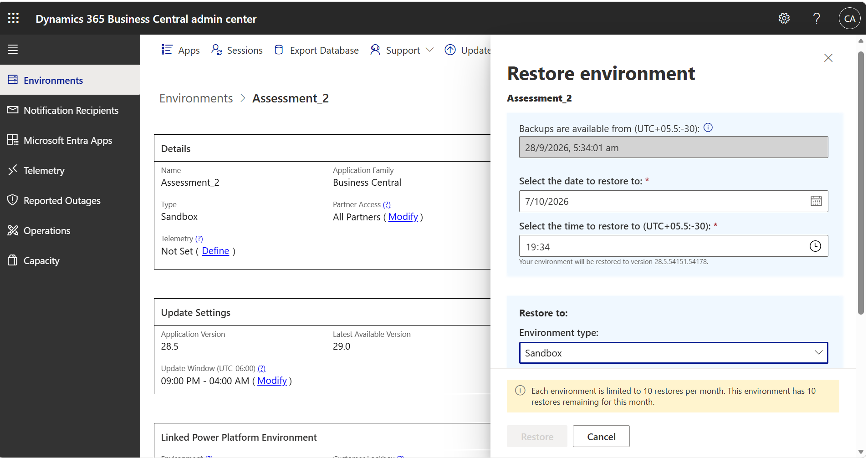Click the Apps list icon
Screen dimensions: 868x458
(167, 50)
